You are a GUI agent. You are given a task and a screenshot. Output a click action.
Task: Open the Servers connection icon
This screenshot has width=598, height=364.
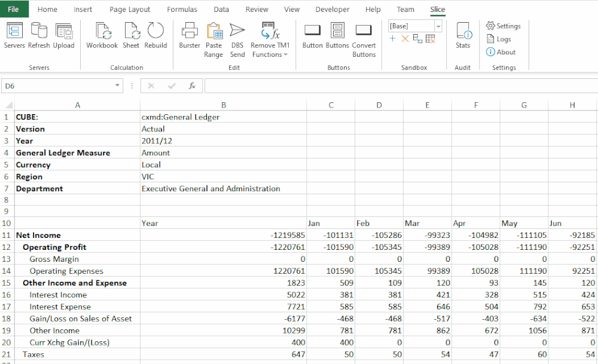coord(14,35)
